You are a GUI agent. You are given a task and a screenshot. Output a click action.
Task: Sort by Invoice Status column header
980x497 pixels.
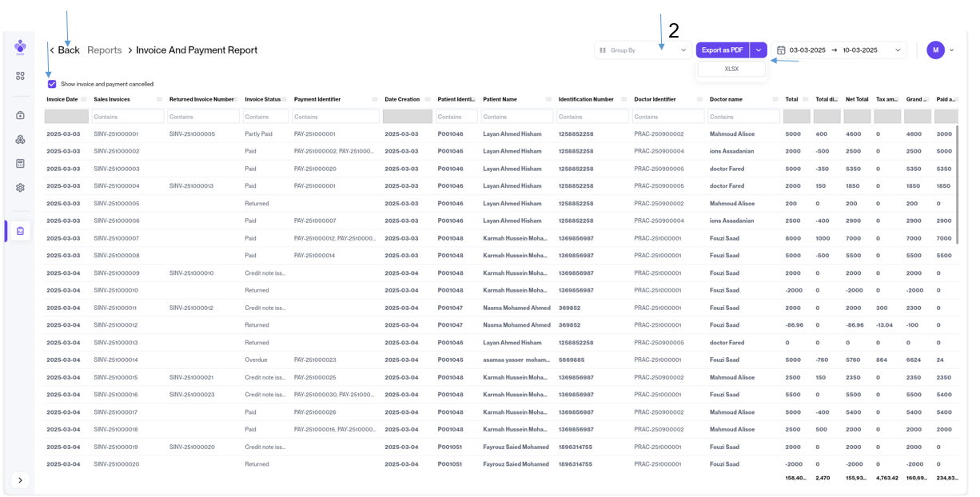click(x=262, y=100)
